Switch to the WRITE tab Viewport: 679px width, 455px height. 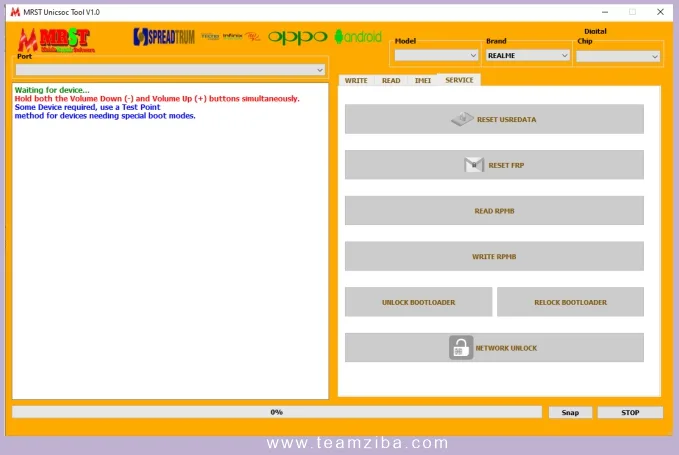356,81
